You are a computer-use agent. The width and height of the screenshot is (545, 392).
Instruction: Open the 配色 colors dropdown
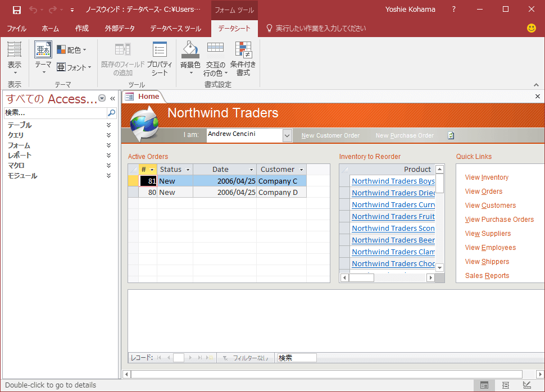point(71,50)
